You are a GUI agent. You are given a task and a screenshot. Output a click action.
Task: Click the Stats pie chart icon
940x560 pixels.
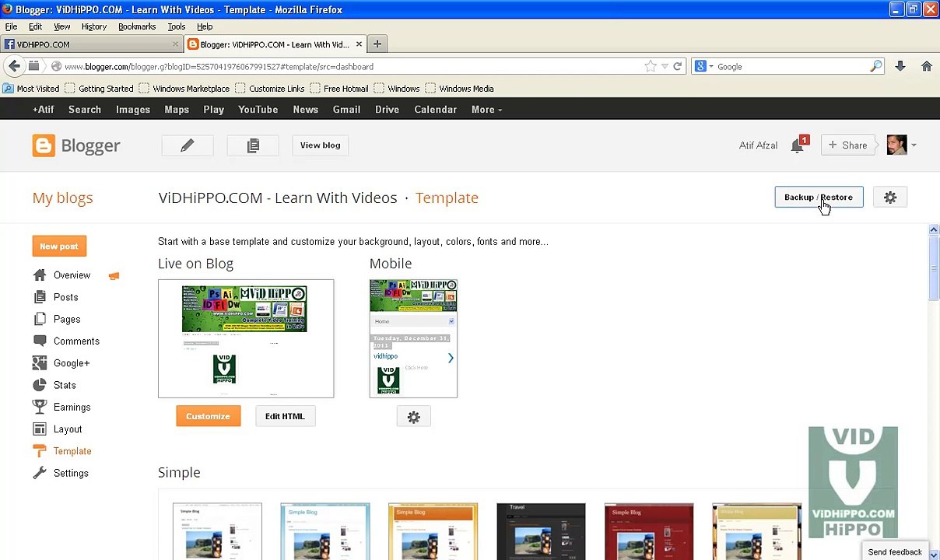[x=40, y=385]
